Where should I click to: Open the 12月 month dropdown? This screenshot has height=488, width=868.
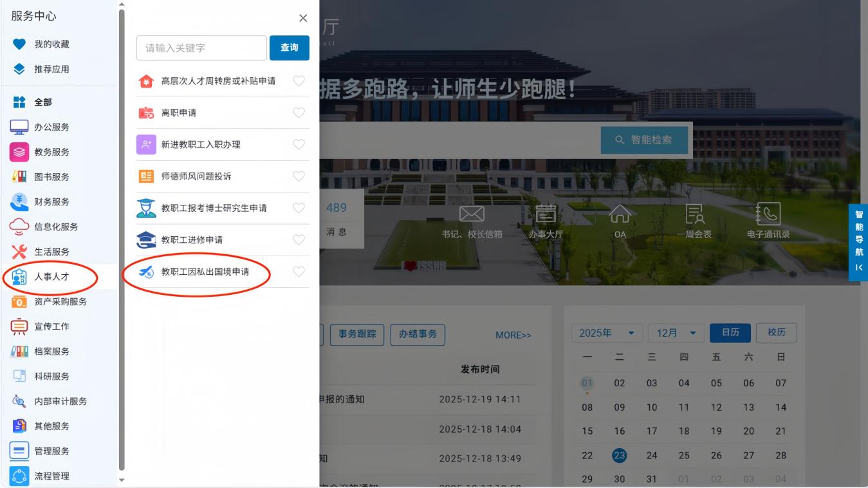676,333
